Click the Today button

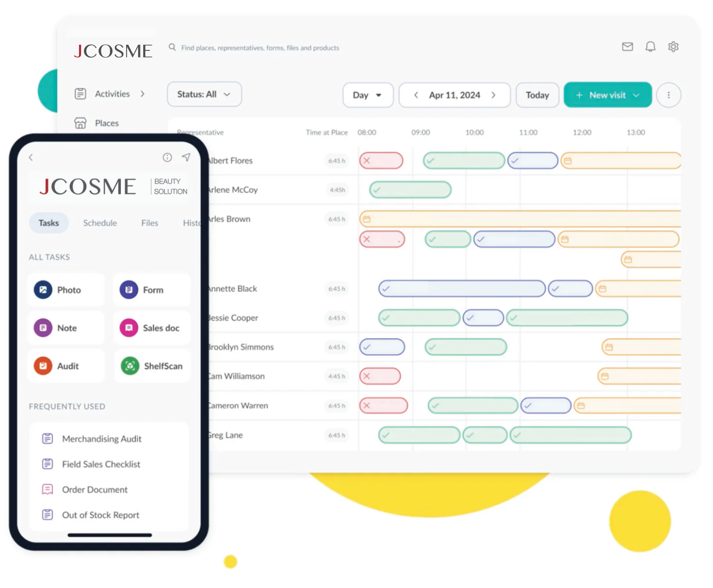pyautogui.click(x=537, y=95)
